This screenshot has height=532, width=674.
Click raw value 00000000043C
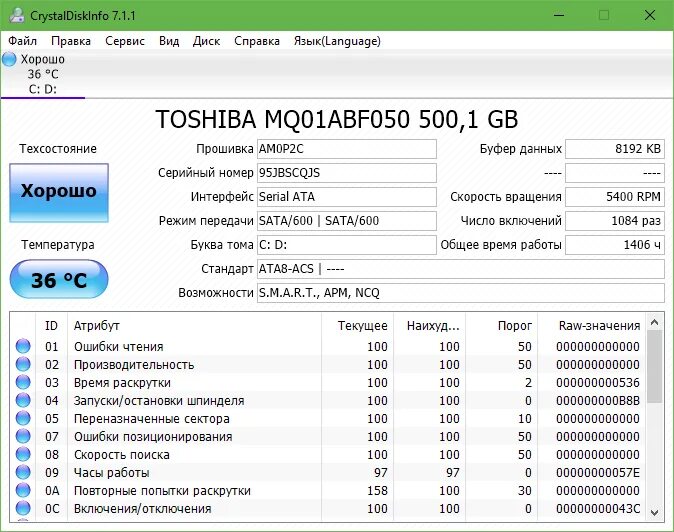click(x=598, y=509)
